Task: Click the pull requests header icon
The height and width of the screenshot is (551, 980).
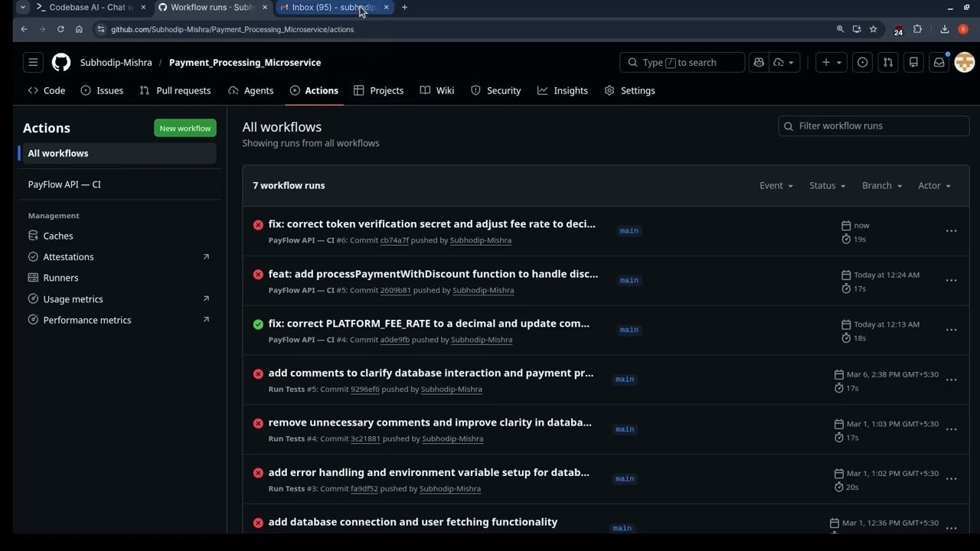Action: click(x=888, y=63)
